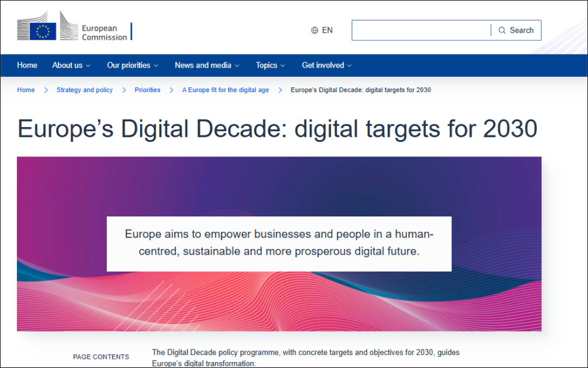
Task: Expand the News and media menu
Action: click(206, 65)
